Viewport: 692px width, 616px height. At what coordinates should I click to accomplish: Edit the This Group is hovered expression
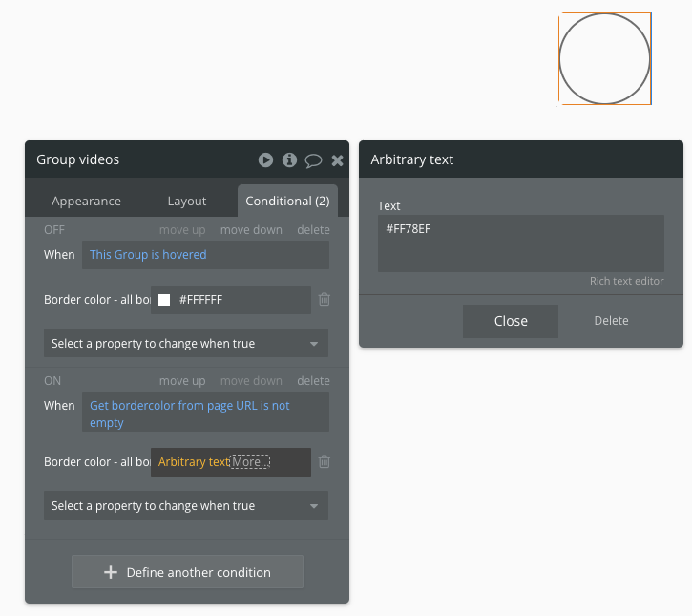tap(205, 255)
